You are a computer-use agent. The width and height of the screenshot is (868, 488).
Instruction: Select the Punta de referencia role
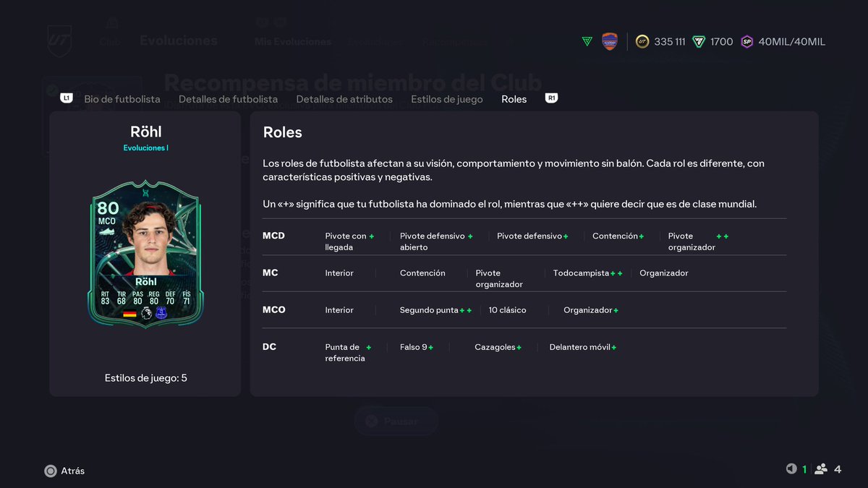(x=348, y=352)
